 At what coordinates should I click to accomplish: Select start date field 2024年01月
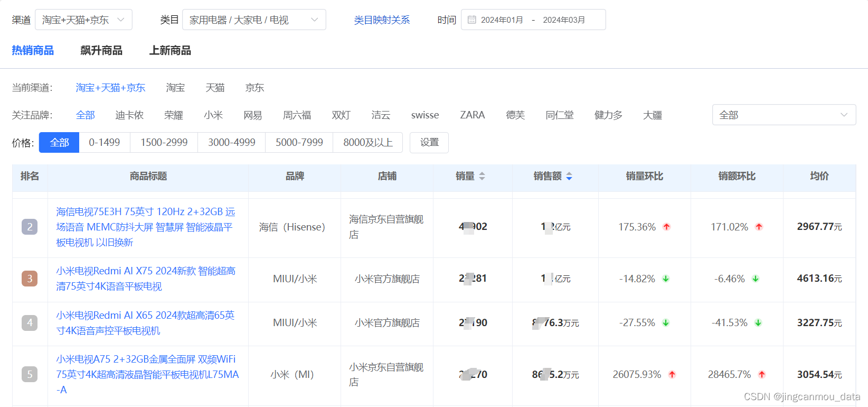502,20
